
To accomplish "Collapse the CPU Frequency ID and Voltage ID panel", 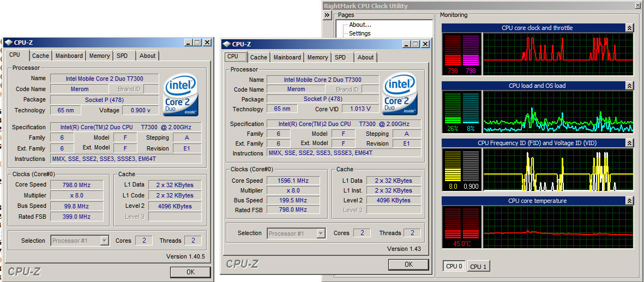I will (629, 143).
